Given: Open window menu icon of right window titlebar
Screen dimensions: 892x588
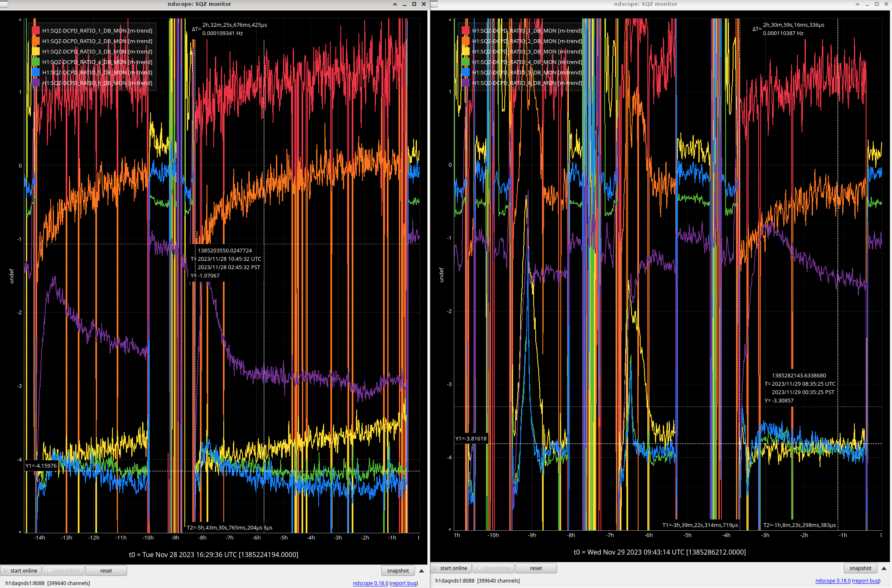Looking at the screenshot, I should (434, 4).
